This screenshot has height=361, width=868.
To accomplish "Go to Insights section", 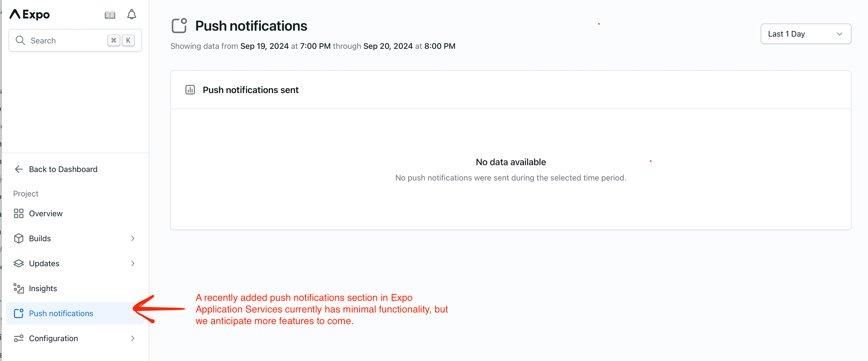I will pyautogui.click(x=43, y=288).
